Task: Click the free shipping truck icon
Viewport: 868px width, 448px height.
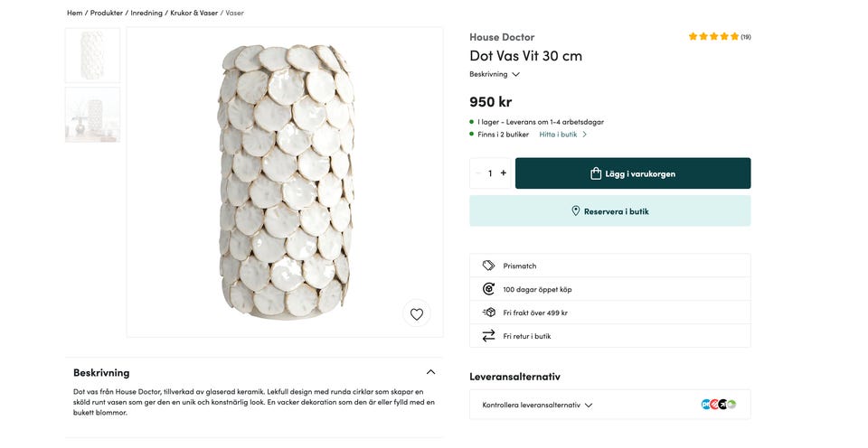Action: point(488,313)
